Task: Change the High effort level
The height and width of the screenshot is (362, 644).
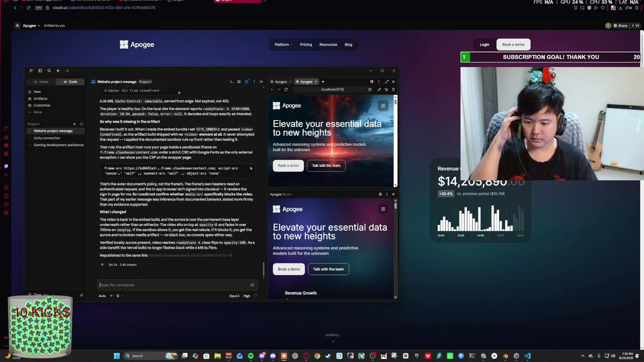Action: [247, 296]
